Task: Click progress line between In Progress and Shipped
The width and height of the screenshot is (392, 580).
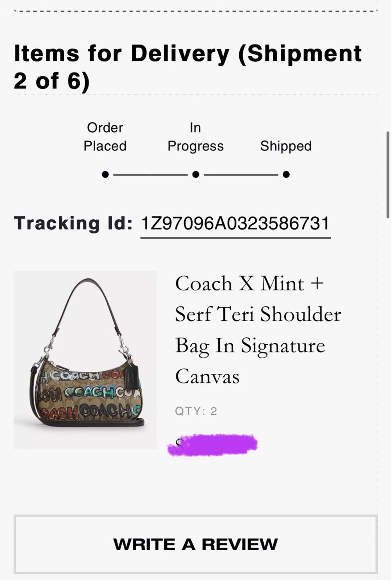Action: click(x=241, y=175)
